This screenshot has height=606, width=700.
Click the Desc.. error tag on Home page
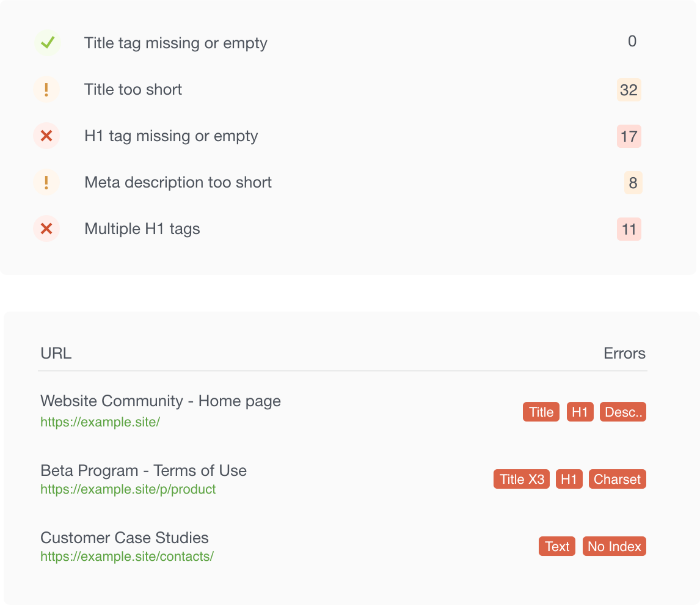click(622, 412)
